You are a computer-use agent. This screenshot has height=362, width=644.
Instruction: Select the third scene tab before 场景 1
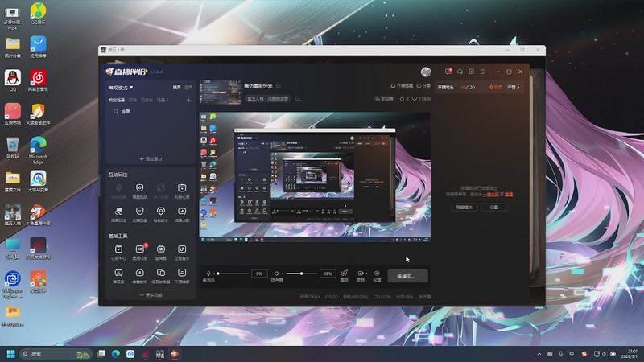(147, 100)
